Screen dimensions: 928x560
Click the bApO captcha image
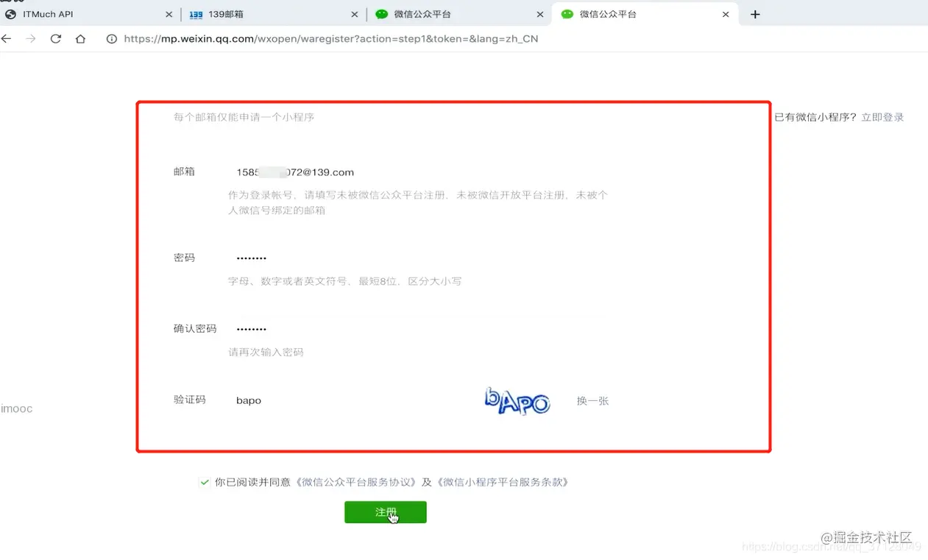(x=517, y=401)
